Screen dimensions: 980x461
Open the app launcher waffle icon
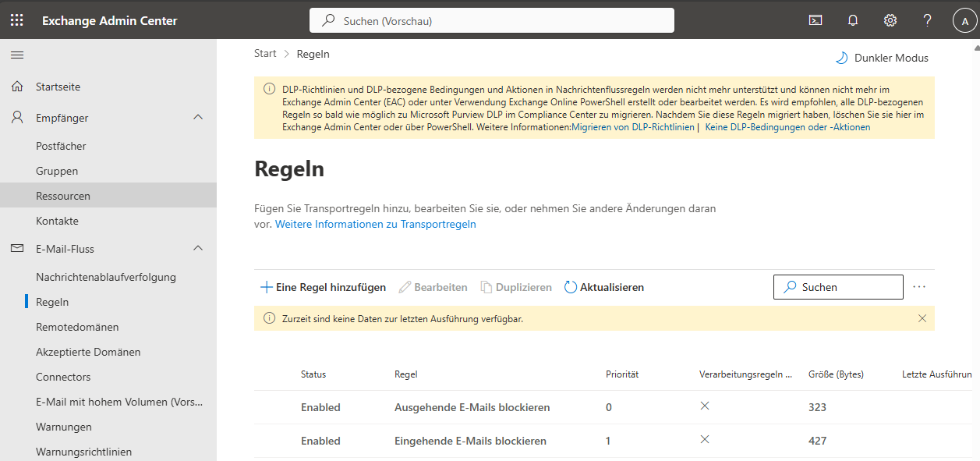click(x=16, y=20)
